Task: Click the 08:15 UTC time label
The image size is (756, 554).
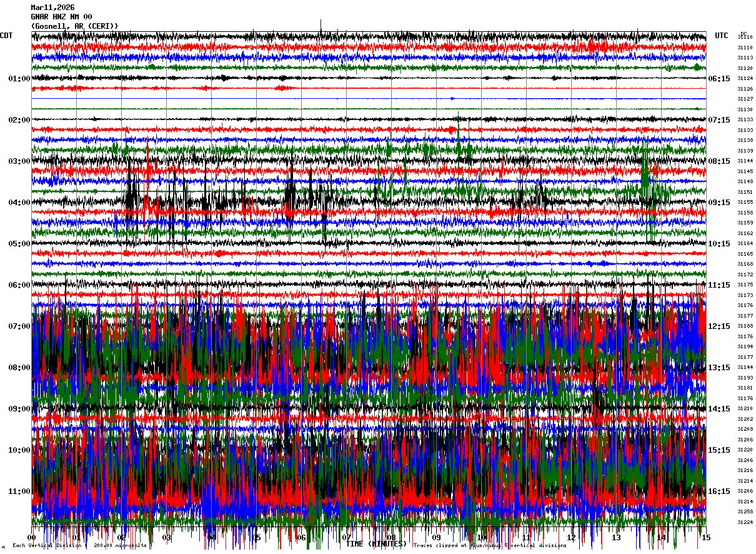Action: (719, 161)
